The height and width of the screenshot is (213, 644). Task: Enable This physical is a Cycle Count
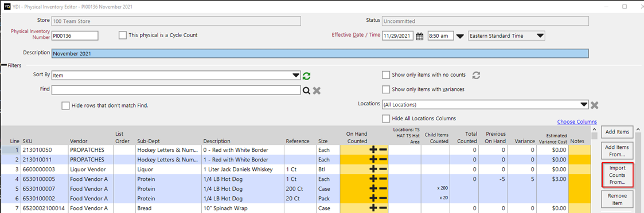(x=122, y=35)
